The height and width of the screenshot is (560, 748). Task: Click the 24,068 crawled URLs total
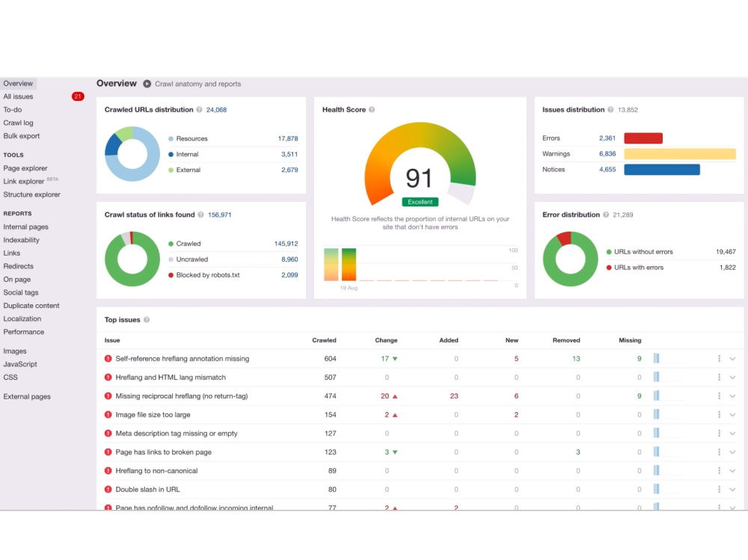[x=217, y=110]
